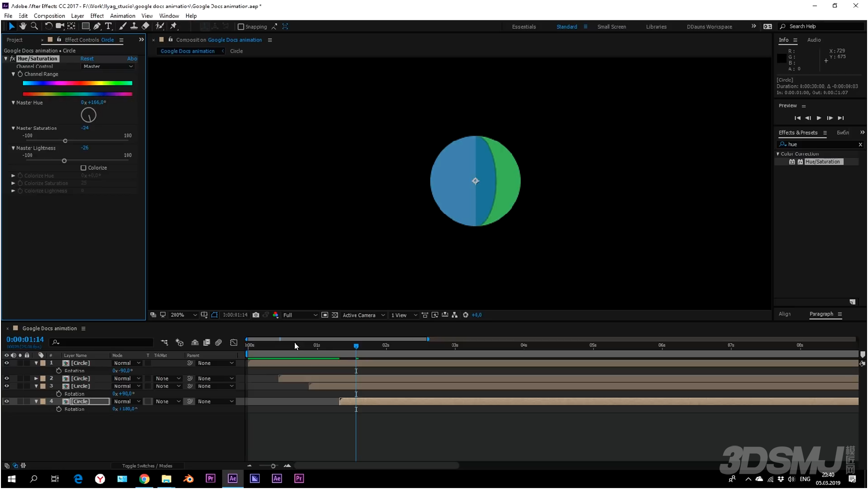Toggle Master Hue stopwatch in Channel Range
The width and height of the screenshot is (868, 489).
tap(20, 74)
